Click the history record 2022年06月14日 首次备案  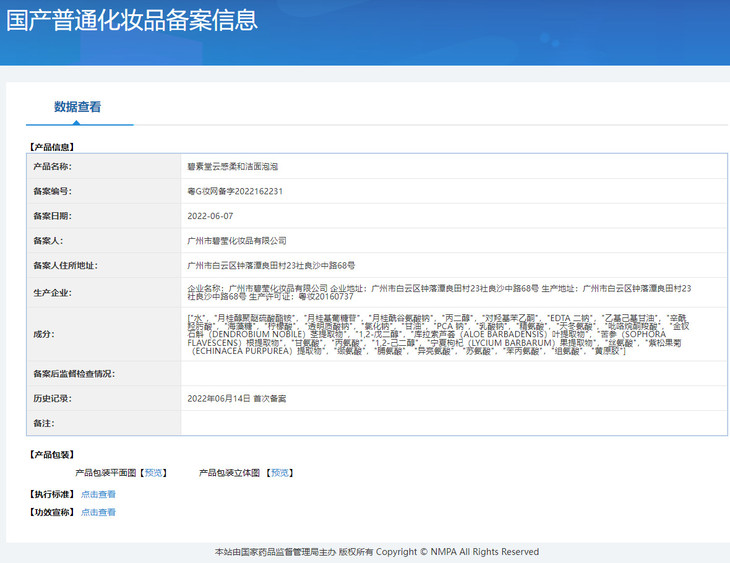pos(236,398)
